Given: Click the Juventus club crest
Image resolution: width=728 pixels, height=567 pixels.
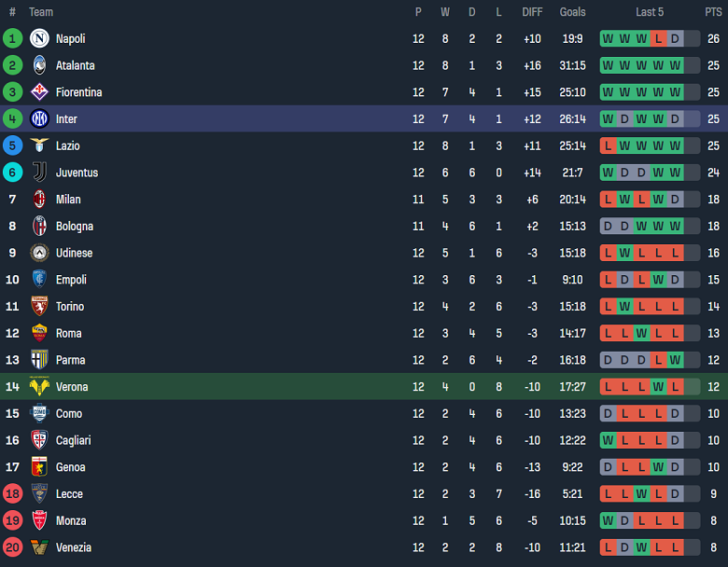Looking at the screenshot, I should coord(39,173).
